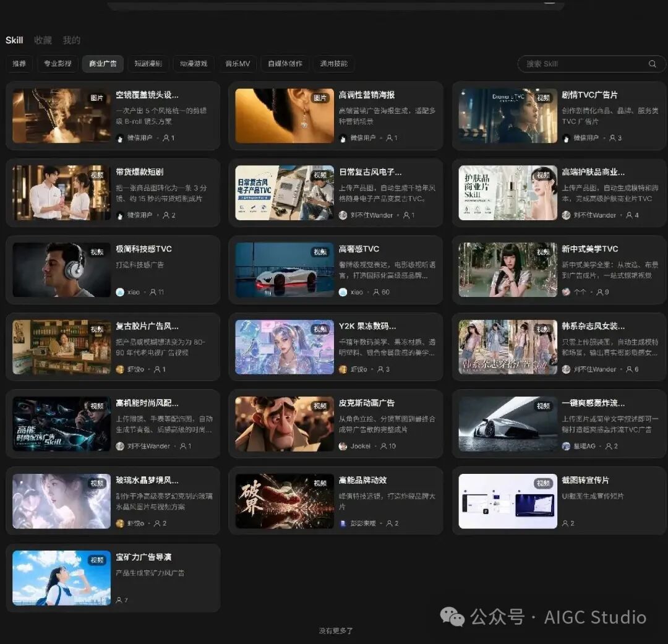Select the 商业广告 category filter
The width and height of the screenshot is (668, 644).
coord(103,64)
